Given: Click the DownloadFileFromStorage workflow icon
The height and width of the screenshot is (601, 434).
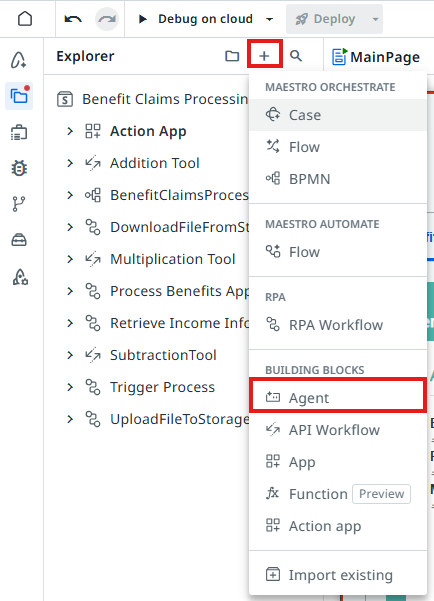Looking at the screenshot, I should pyautogui.click(x=93, y=227).
